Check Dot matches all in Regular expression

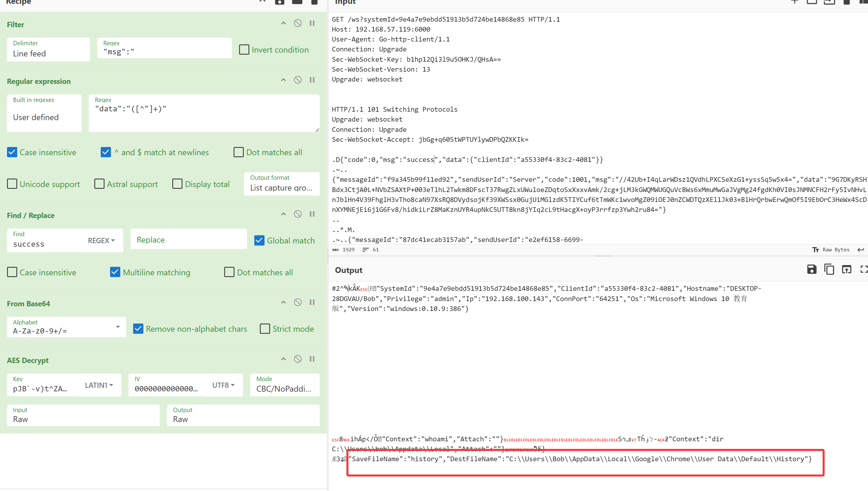point(239,153)
